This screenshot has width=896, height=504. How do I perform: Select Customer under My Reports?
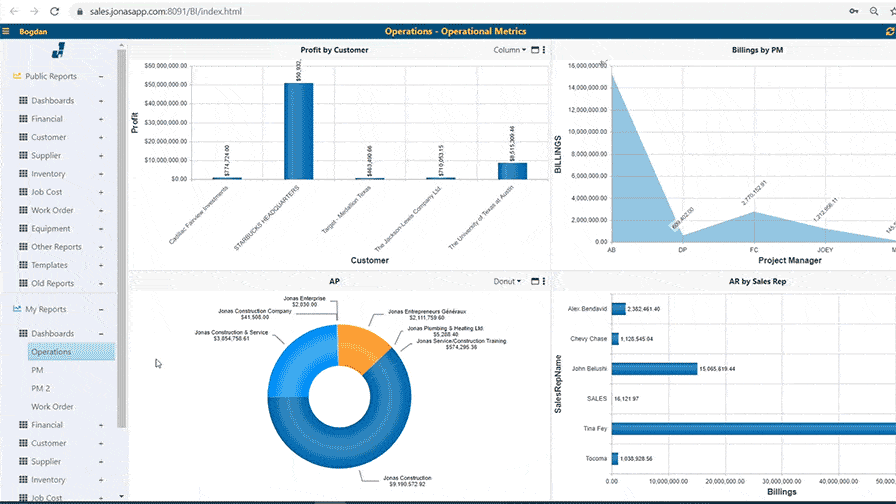49,443
